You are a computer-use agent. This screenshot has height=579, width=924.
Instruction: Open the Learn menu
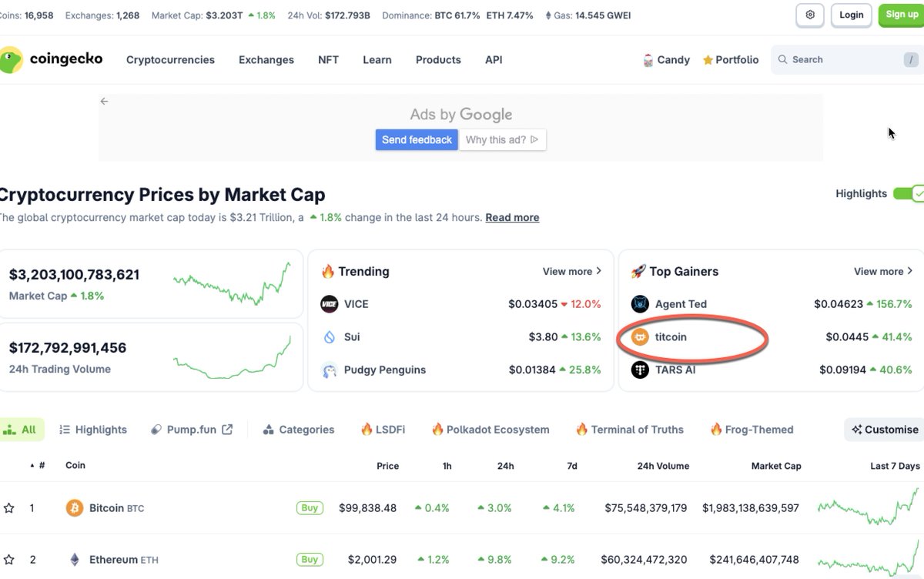377,59
